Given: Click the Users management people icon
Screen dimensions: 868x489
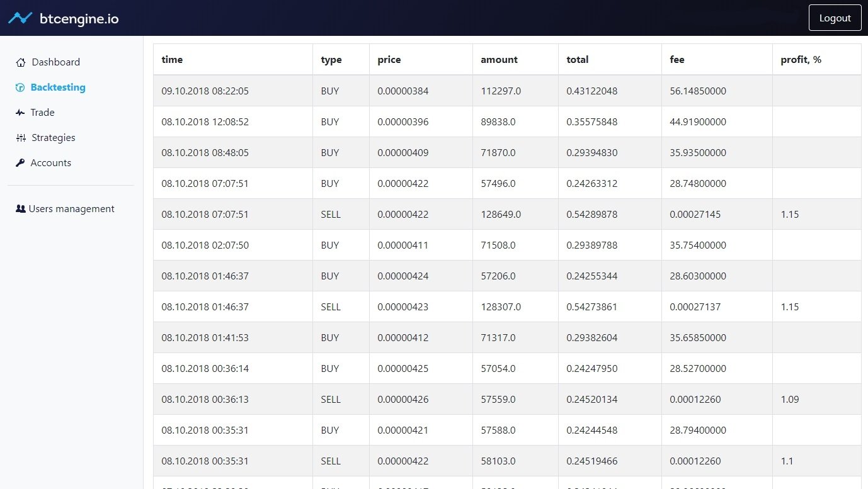Looking at the screenshot, I should tap(20, 209).
